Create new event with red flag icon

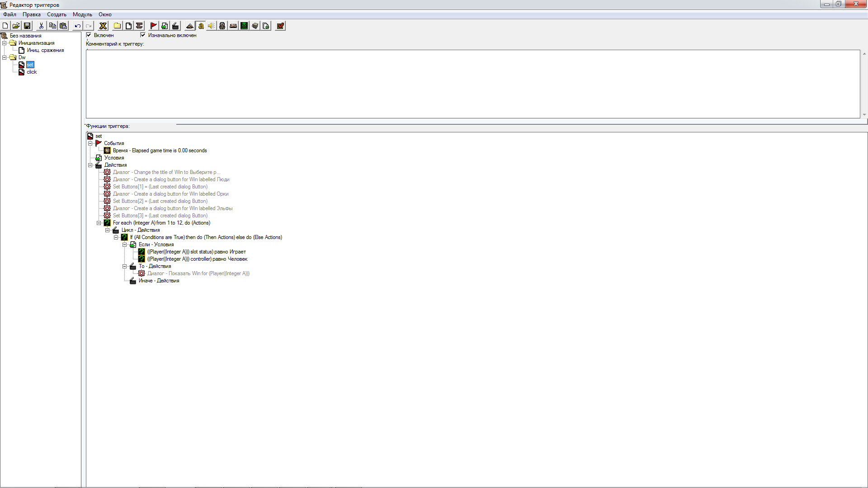[153, 26]
